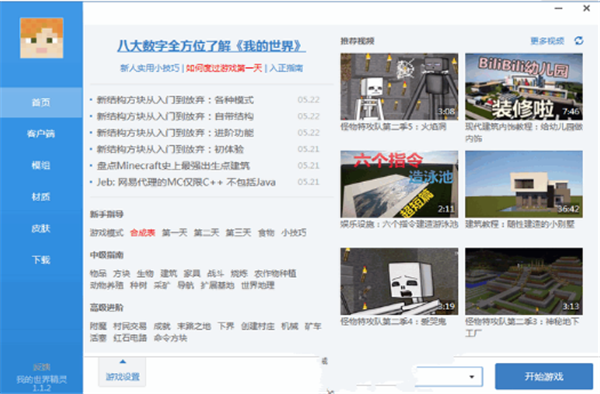Play the BiliBili幼儿园 装修啦 video thumbnail
600x394 pixels.
[524, 87]
